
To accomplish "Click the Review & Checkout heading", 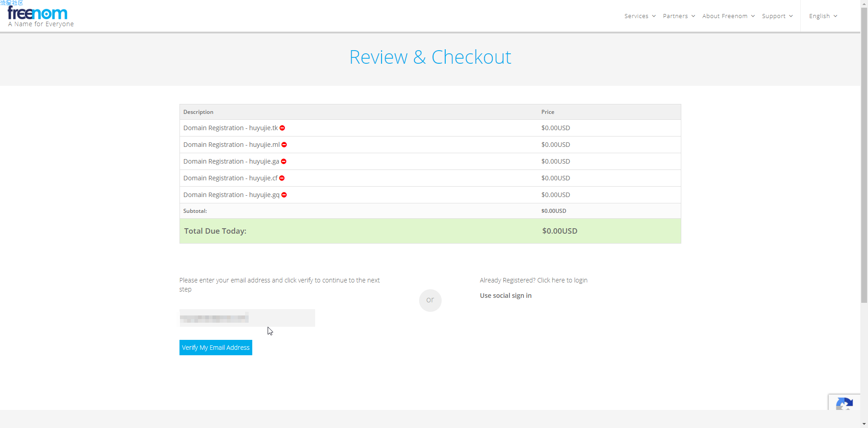I will tap(430, 57).
